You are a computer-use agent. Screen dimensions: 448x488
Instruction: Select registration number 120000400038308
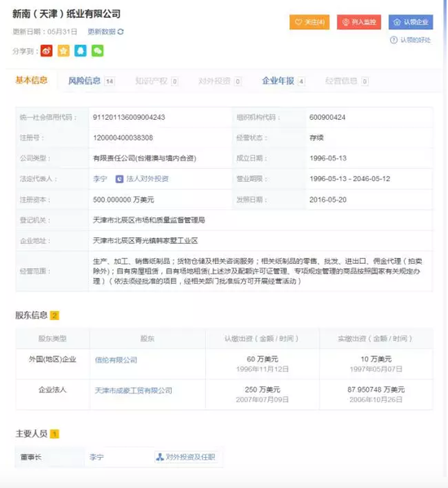pyautogui.click(x=123, y=138)
